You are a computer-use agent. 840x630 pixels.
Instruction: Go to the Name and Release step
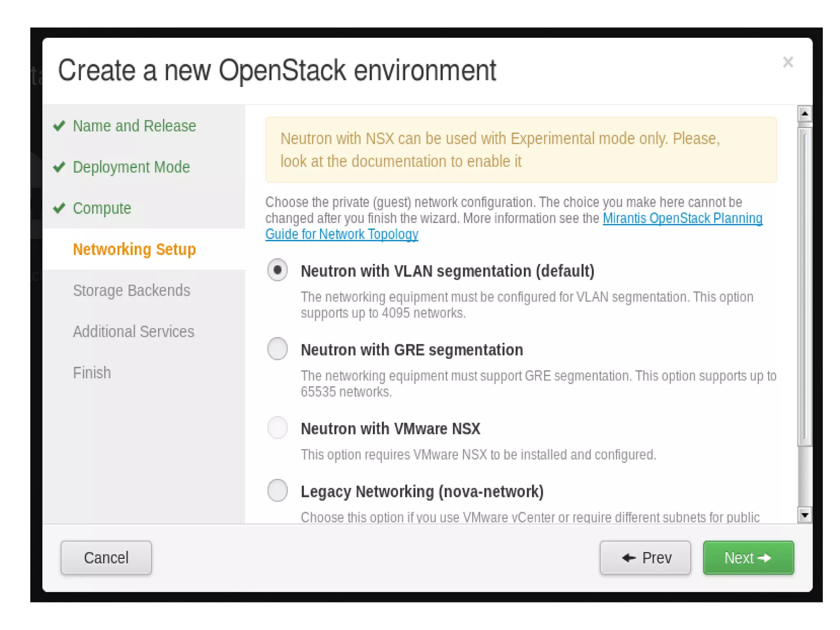134,126
